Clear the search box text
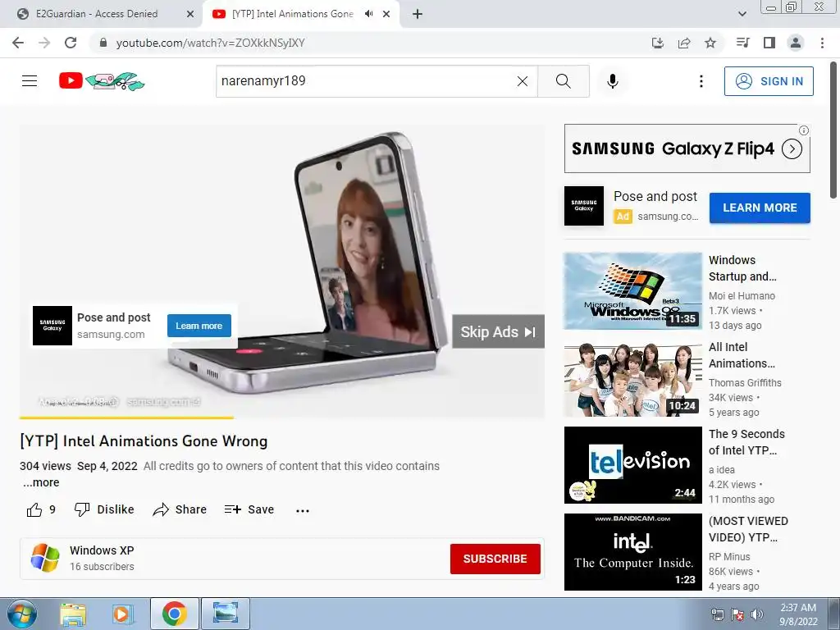 click(x=523, y=81)
